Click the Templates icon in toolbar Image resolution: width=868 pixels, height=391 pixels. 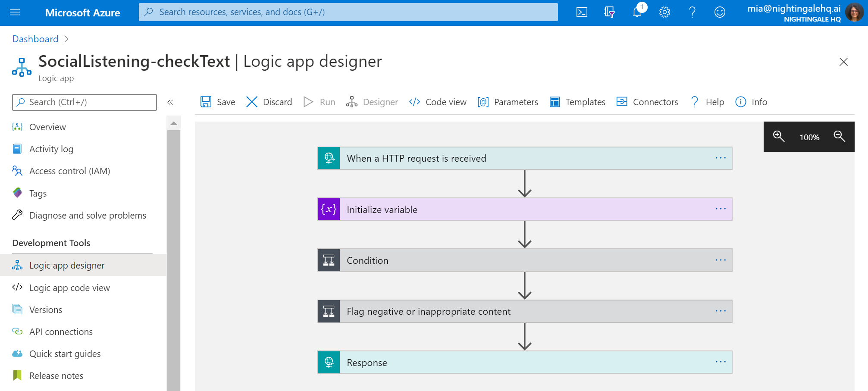555,102
